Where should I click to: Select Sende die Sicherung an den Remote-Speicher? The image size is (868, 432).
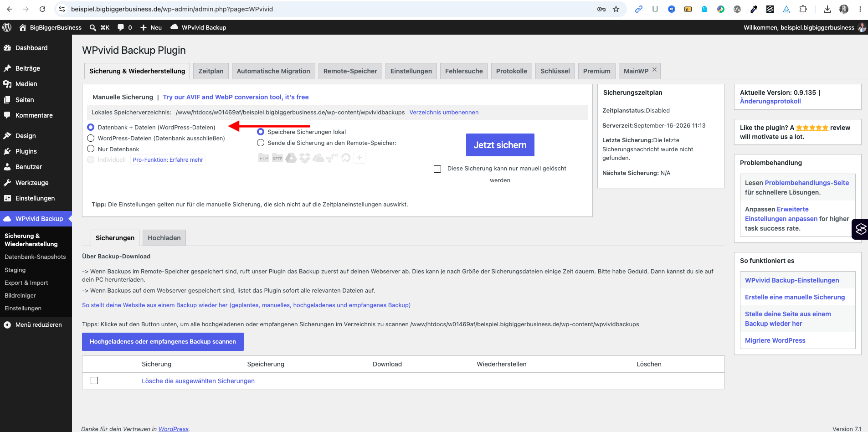[x=261, y=143]
